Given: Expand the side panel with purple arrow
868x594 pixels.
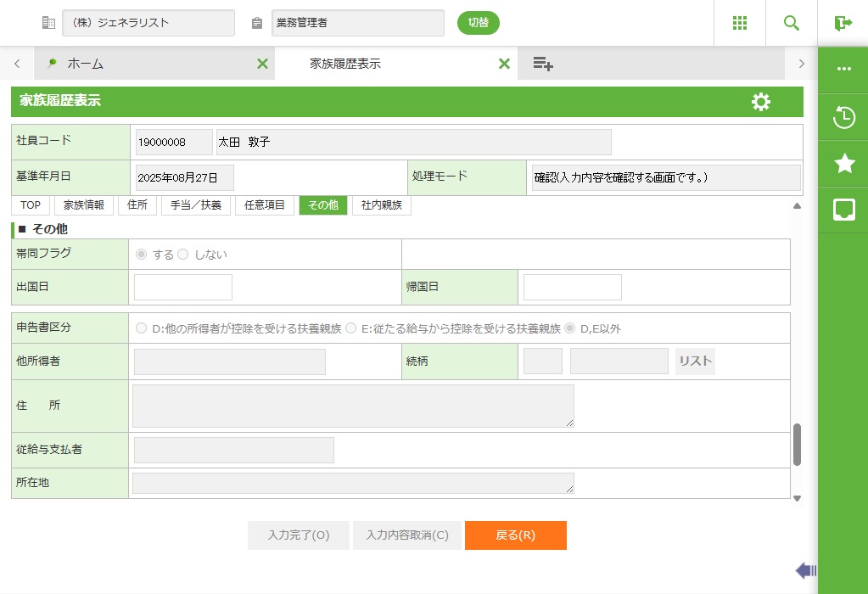Looking at the screenshot, I should (805, 570).
